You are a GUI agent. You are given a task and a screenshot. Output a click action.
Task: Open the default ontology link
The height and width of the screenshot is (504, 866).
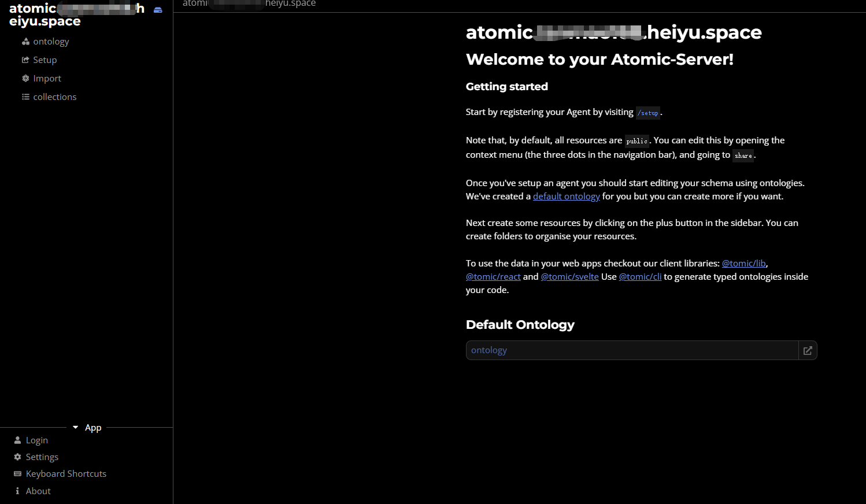pos(567,197)
